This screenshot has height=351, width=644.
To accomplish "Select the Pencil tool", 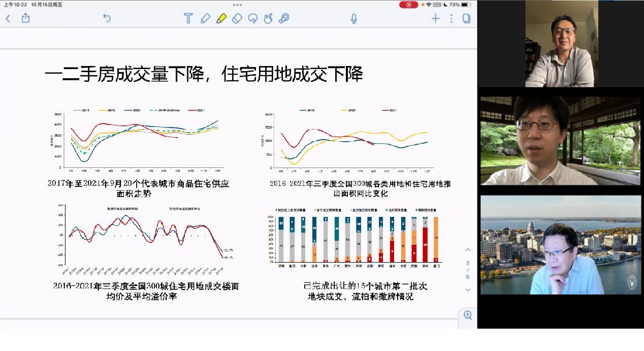I will 205,18.
